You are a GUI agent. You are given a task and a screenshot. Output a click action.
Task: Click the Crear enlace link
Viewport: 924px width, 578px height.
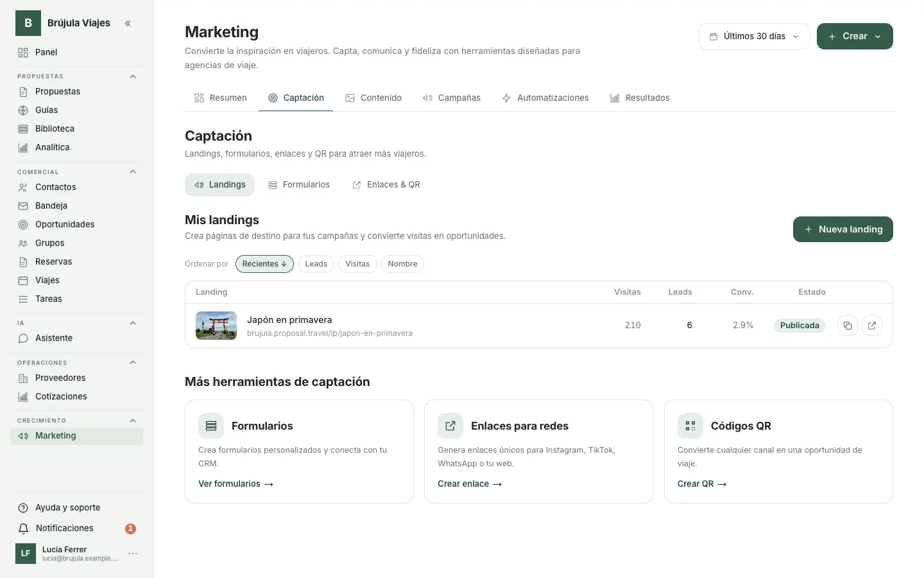470,484
